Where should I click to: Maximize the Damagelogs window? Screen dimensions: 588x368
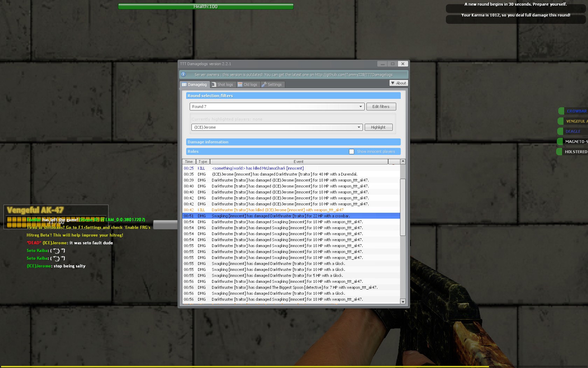click(x=393, y=64)
